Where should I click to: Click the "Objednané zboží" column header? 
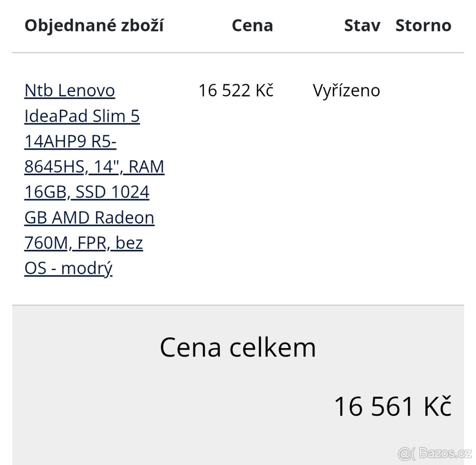[x=95, y=25]
